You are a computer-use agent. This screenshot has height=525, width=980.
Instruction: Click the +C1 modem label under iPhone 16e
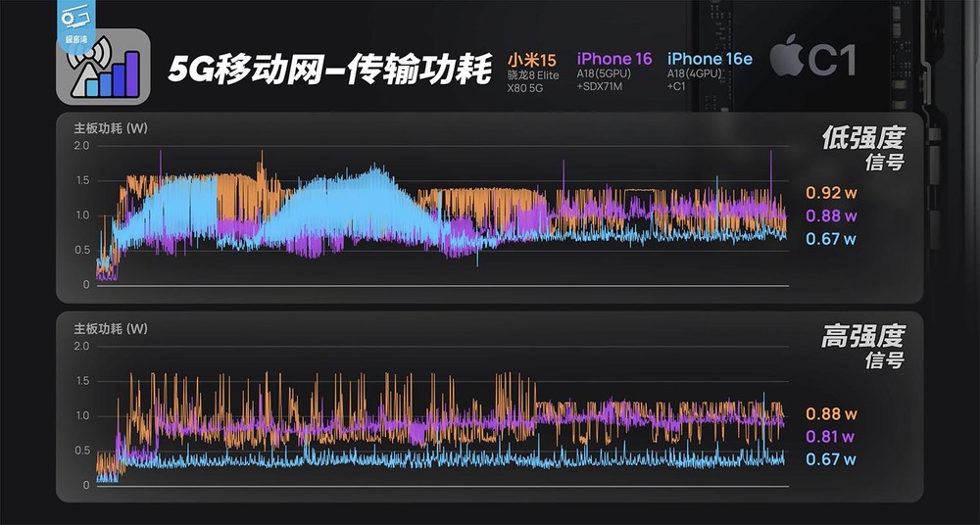coord(676,86)
